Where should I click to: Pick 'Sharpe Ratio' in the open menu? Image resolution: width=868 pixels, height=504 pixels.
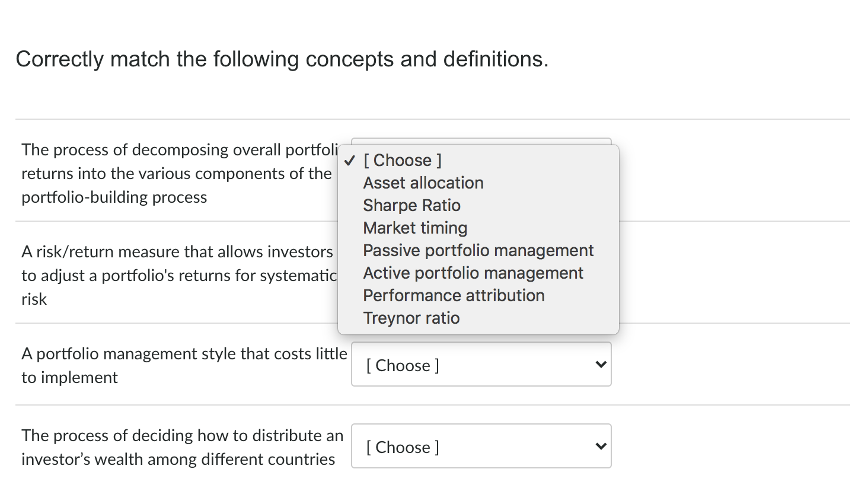[411, 206]
